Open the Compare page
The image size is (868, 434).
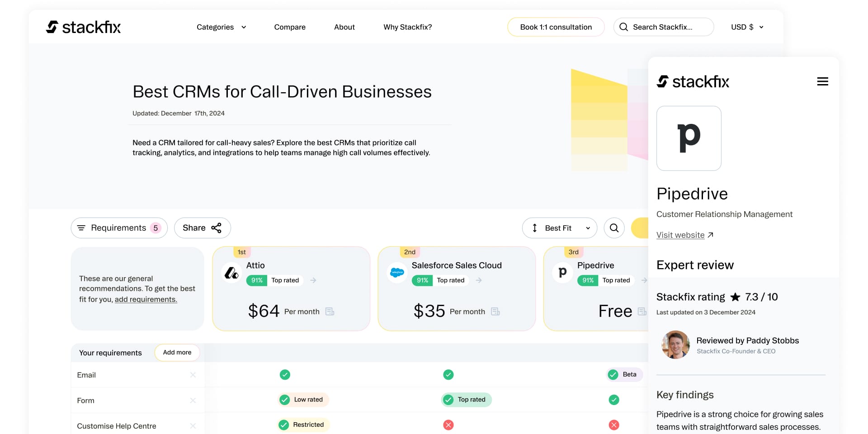pos(290,27)
